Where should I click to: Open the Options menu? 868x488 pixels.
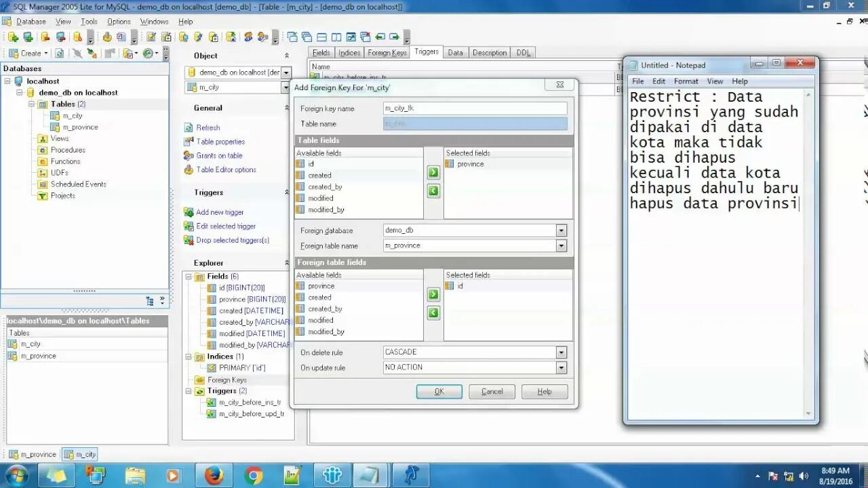pyautogui.click(x=119, y=22)
